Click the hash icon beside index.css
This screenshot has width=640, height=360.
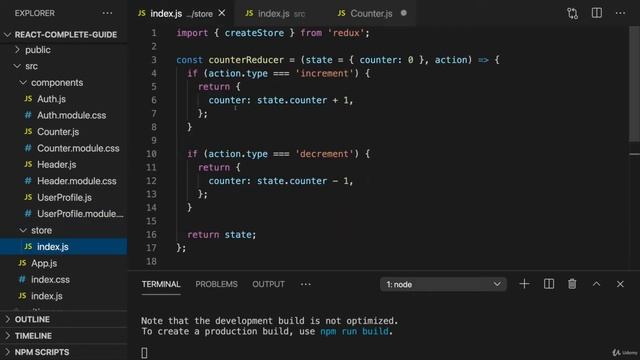point(22,280)
